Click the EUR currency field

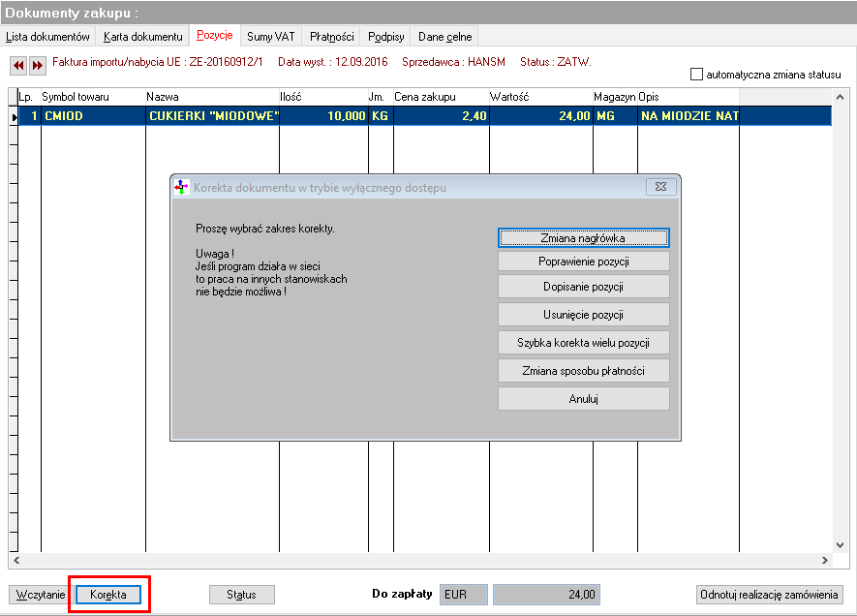pyautogui.click(x=464, y=595)
